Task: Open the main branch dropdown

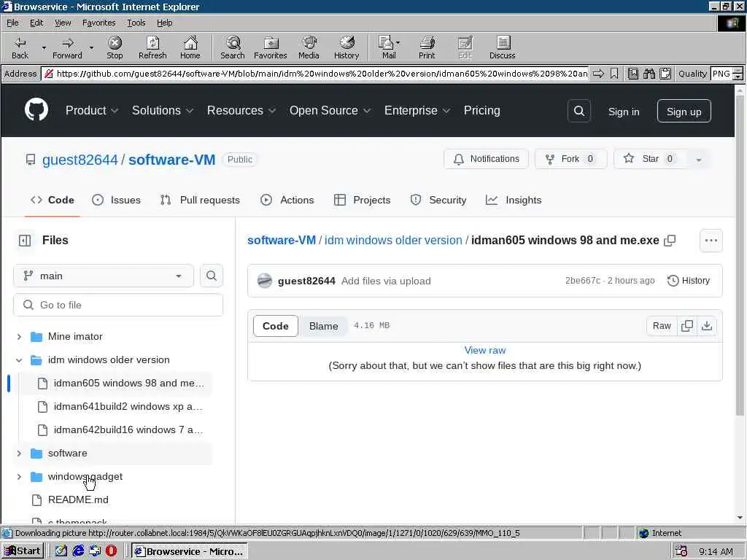Action: pos(104,276)
